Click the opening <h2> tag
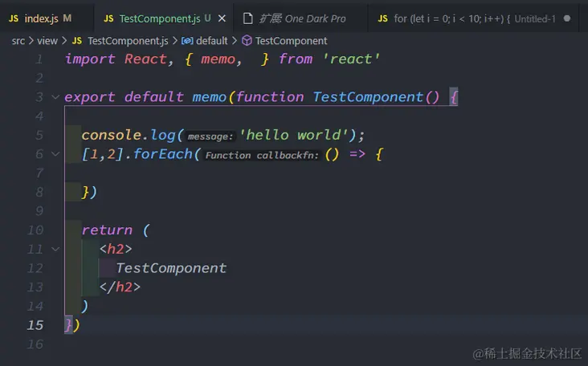This screenshot has height=366, width=588. point(116,249)
